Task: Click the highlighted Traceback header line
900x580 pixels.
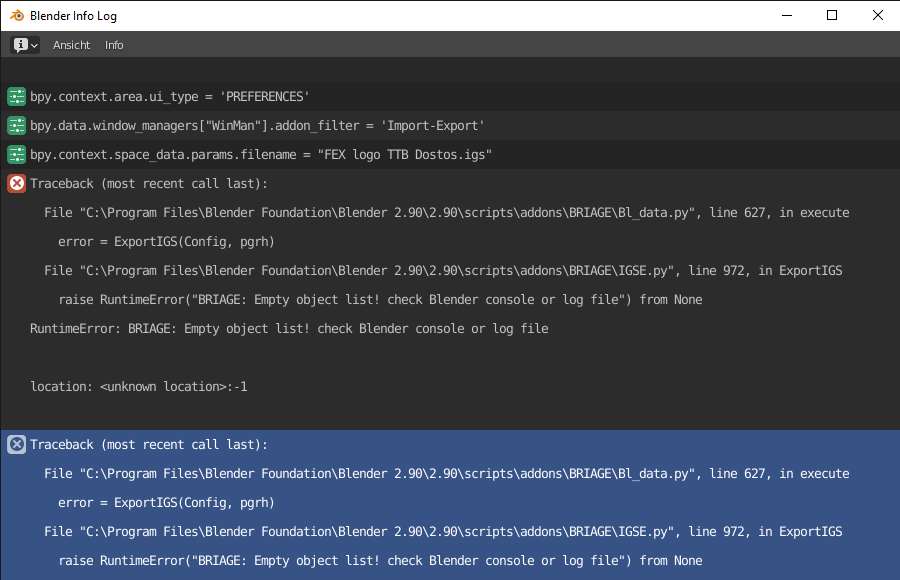Action: pyautogui.click(x=149, y=445)
